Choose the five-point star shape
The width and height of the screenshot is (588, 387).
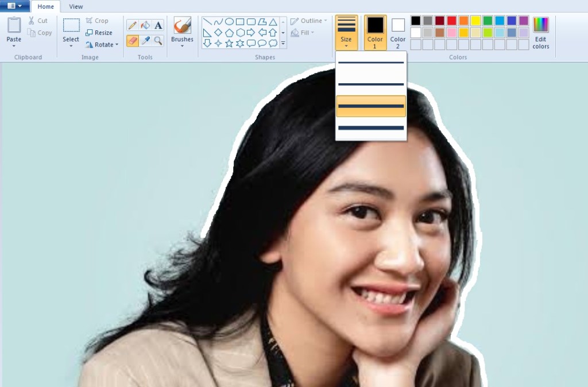tap(229, 43)
